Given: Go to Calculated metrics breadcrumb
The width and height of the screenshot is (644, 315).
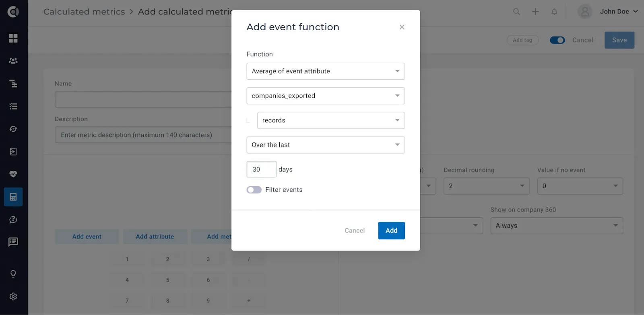Looking at the screenshot, I should coord(84,12).
